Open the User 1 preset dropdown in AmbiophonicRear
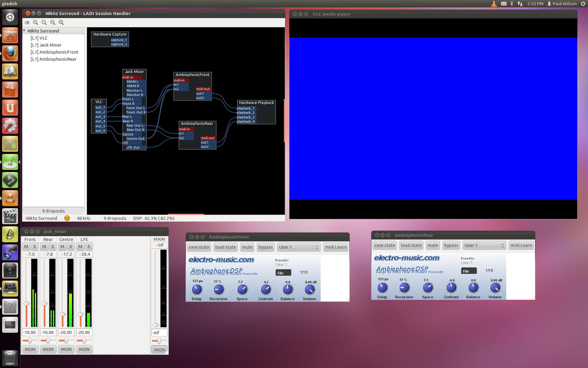This screenshot has width=588, height=368. pos(484,245)
